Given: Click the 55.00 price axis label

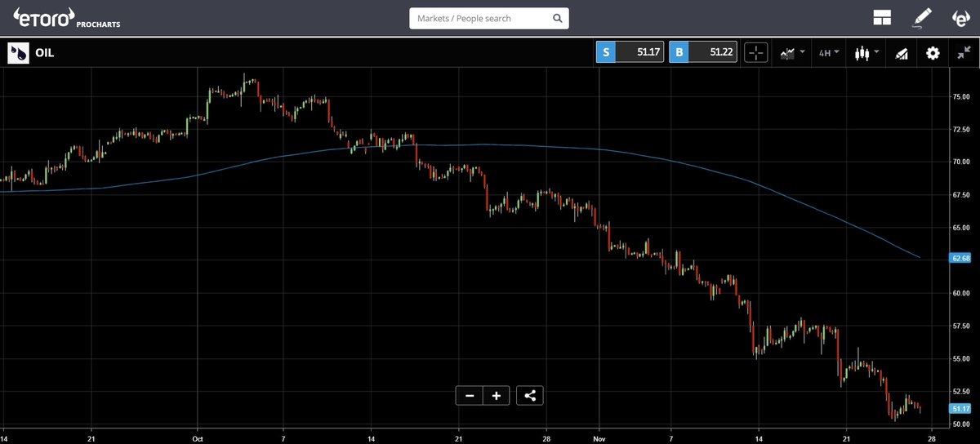Looking at the screenshot, I should pyautogui.click(x=960, y=358).
